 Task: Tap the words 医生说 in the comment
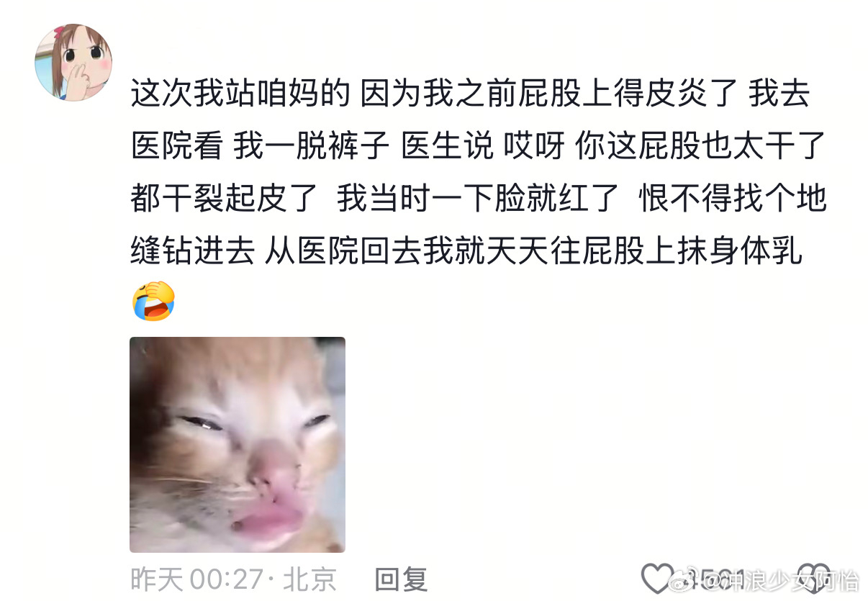(x=448, y=146)
